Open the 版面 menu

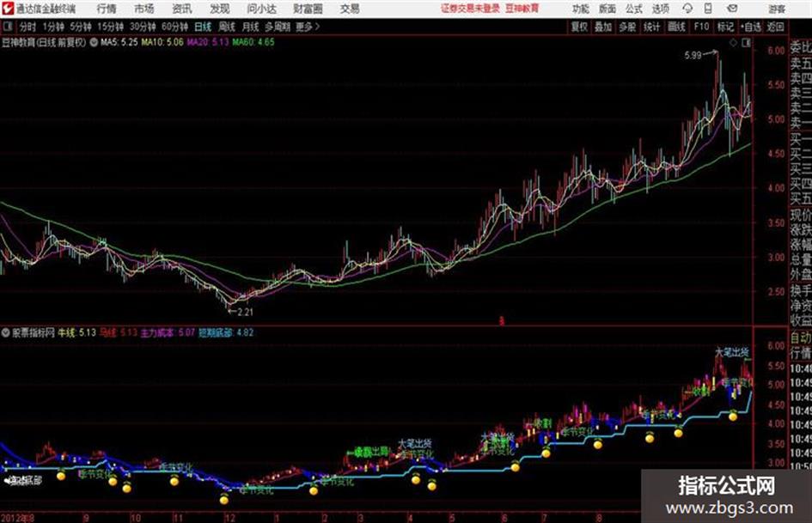coord(607,9)
